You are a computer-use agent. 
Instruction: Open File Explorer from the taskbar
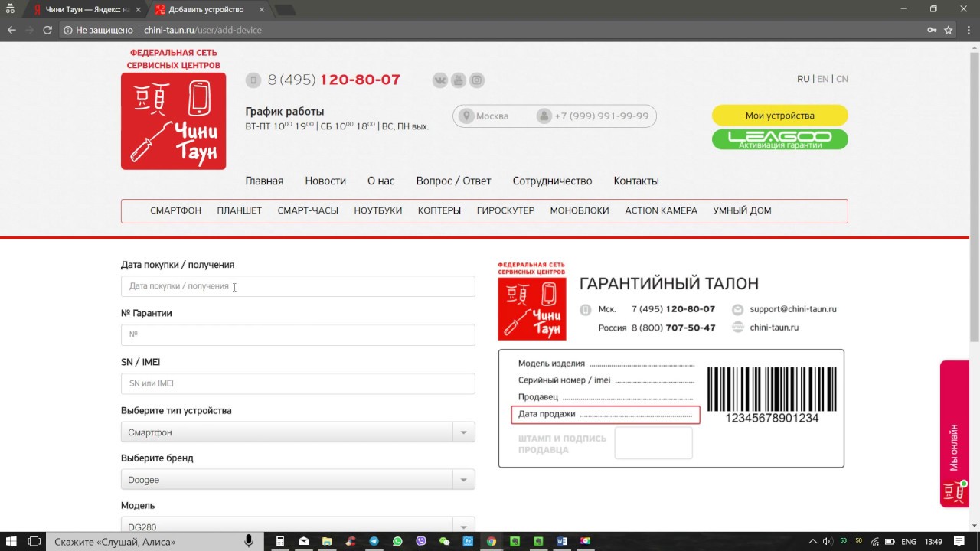[x=327, y=541]
